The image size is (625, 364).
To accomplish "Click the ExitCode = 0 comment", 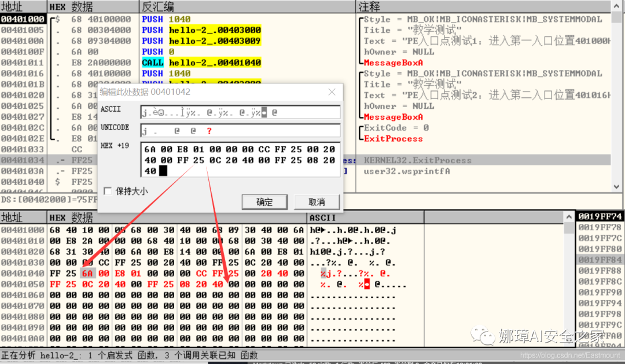I will 396,127.
